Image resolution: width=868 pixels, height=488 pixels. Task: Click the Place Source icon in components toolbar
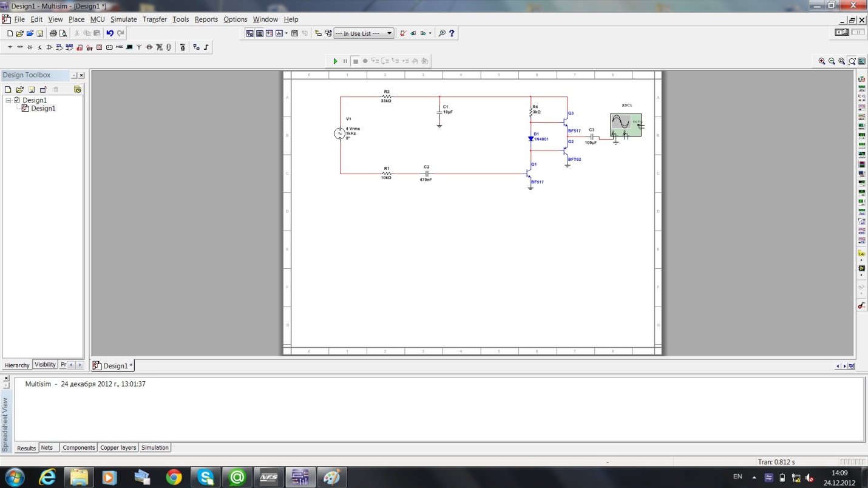[10, 47]
